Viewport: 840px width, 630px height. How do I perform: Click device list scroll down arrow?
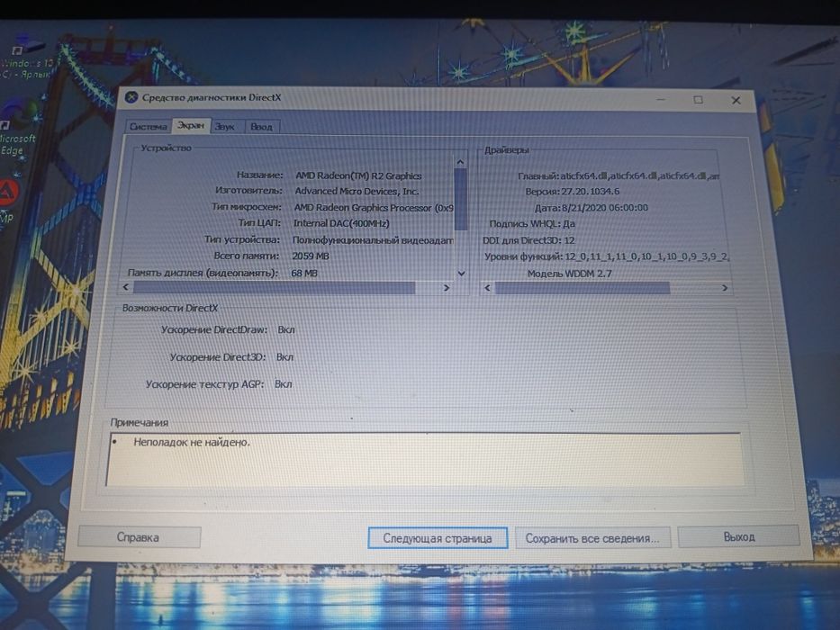[x=461, y=274]
